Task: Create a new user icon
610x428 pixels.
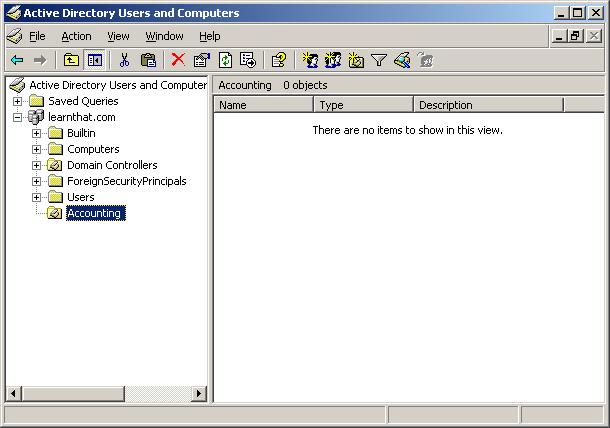Action: [x=310, y=60]
